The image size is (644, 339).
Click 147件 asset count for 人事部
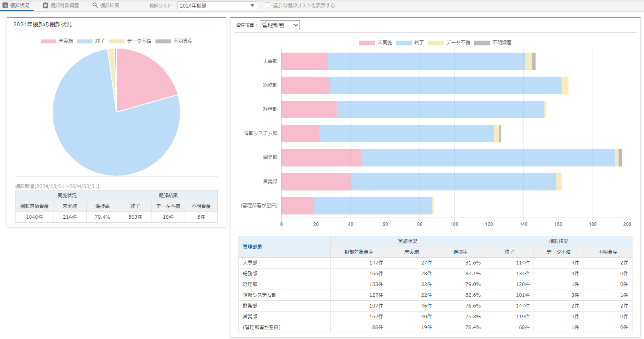point(376,263)
